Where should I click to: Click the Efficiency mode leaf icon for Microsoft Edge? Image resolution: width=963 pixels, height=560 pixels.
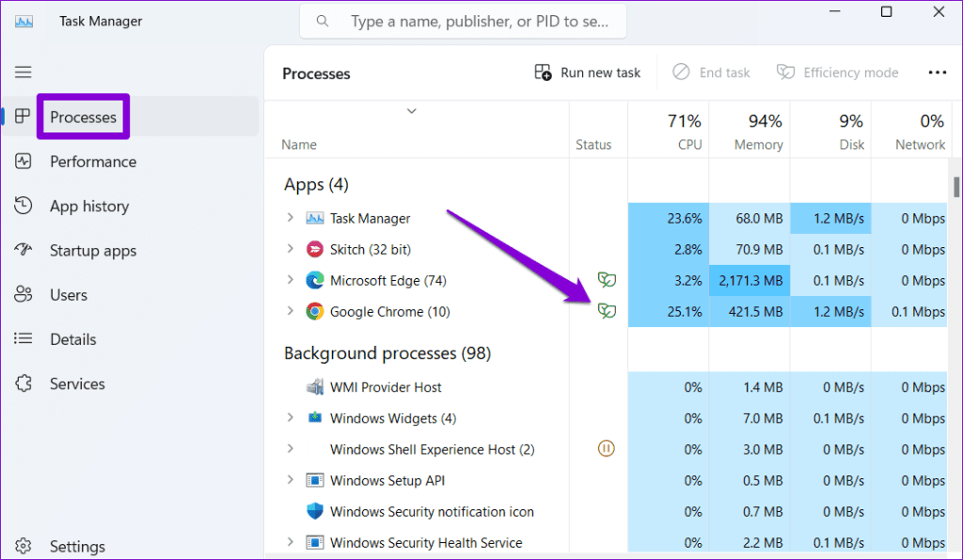607,280
